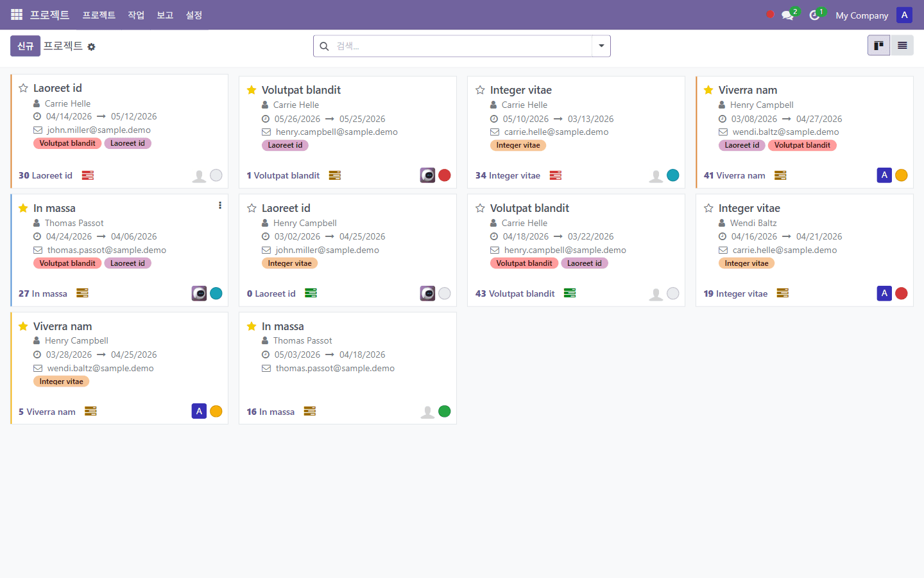Screen dimensions: 924x578
Task: Click the red recording indicator in navbar
Action: click(x=770, y=14)
